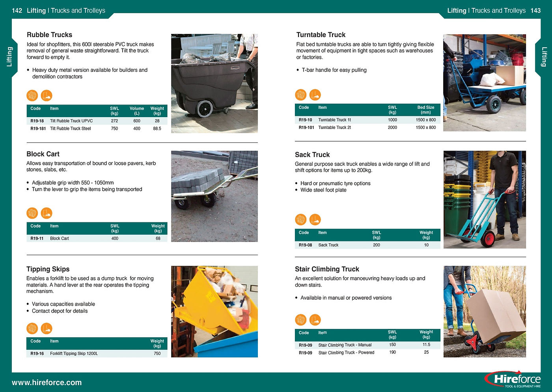
Task: Select code 'R19-08' in Sack Truck table
Action: point(306,245)
